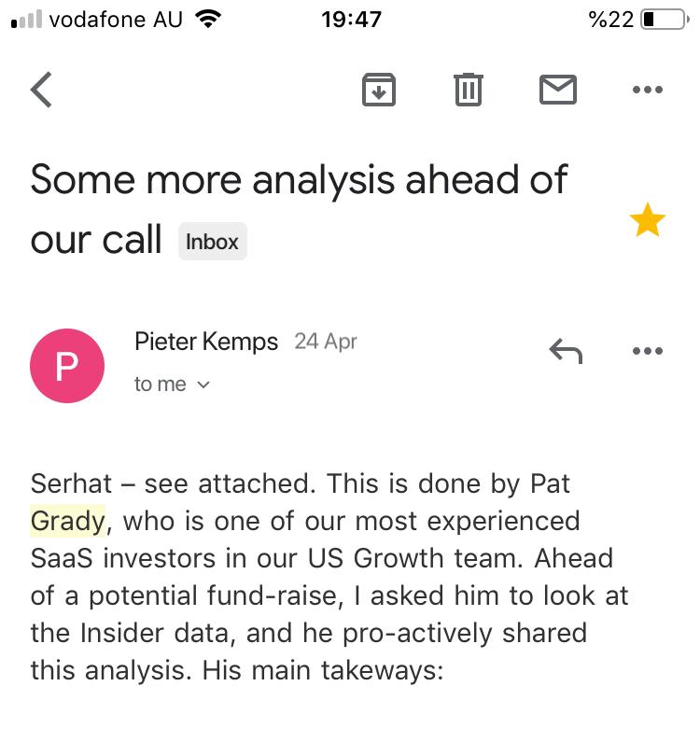Archive this email
The image size is (700, 742).
tap(378, 90)
